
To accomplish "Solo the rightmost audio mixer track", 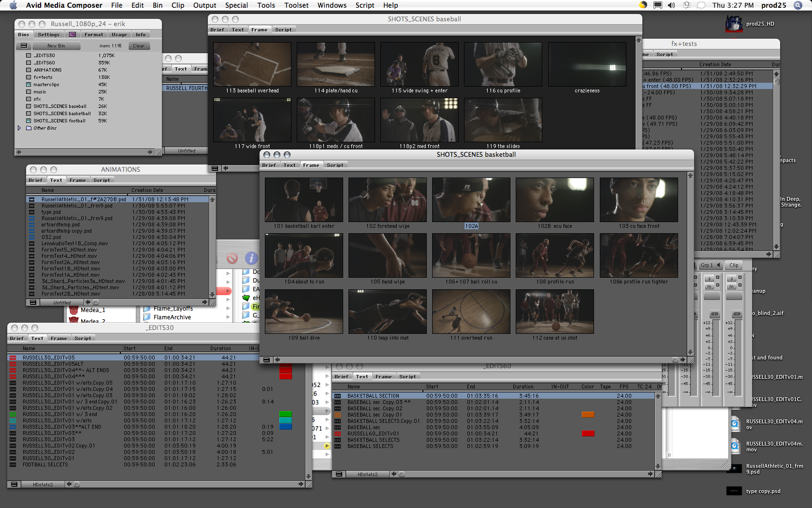I will (x=732, y=279).
